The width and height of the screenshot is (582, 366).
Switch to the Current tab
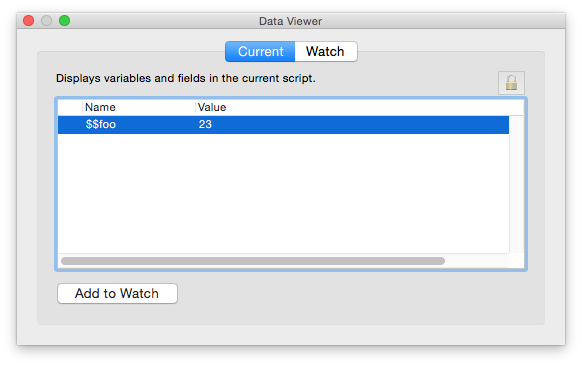tap(260, 51)
